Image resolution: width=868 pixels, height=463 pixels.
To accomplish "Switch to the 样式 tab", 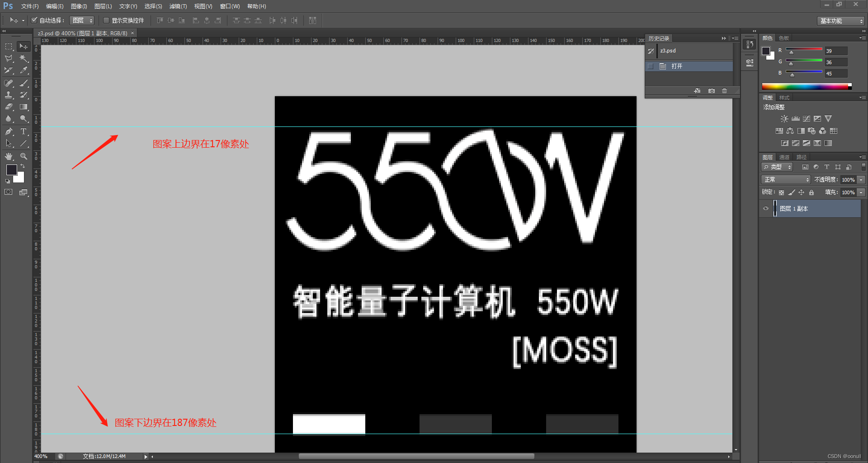I will 784,98.
